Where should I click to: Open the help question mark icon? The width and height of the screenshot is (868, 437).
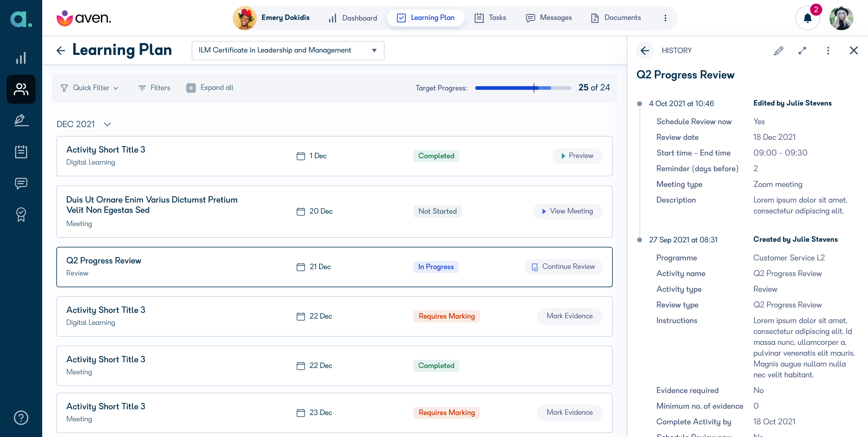point(21,418)
